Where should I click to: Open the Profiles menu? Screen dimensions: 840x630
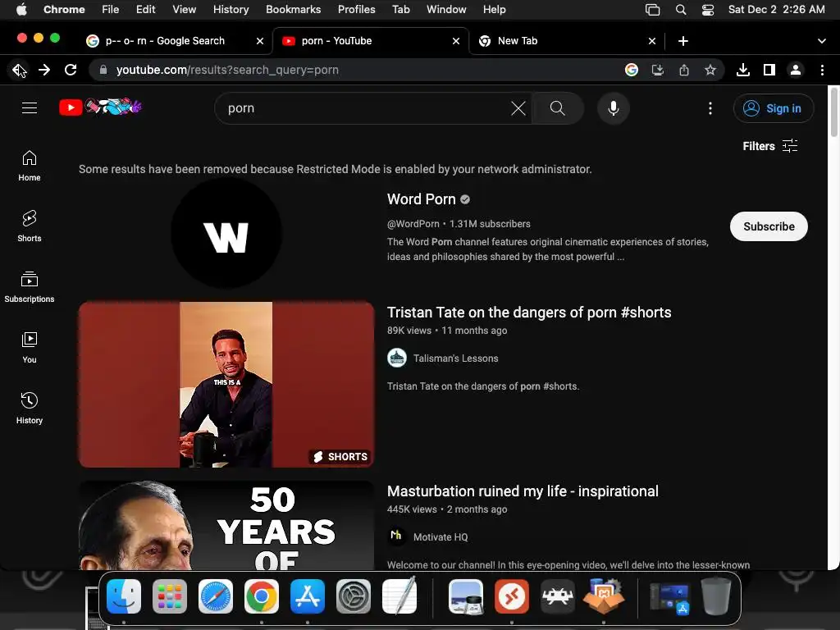click(356, 9)
